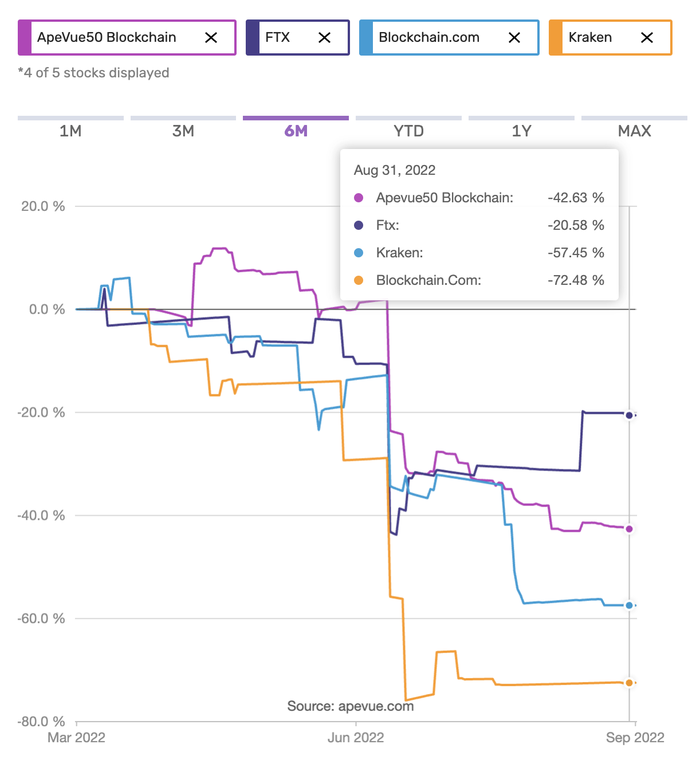Click FTX end data point marker
700x768 pixels.
coord(629,416)
